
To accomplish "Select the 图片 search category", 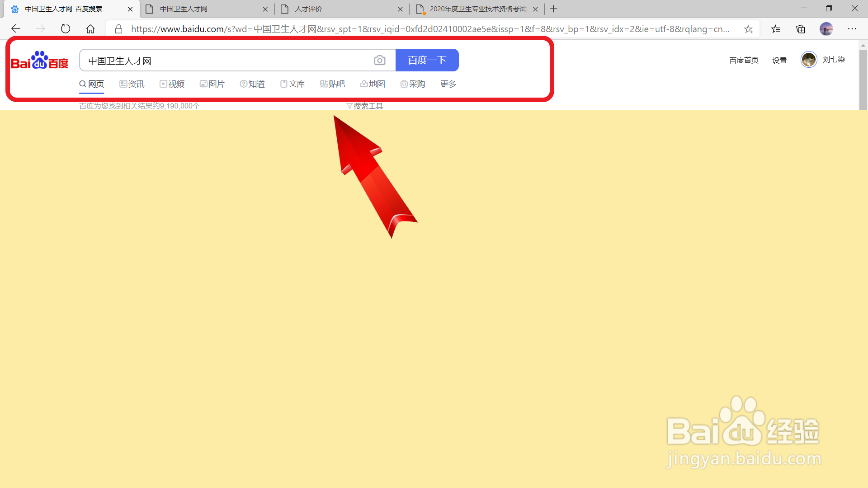I will click(212, 84).
